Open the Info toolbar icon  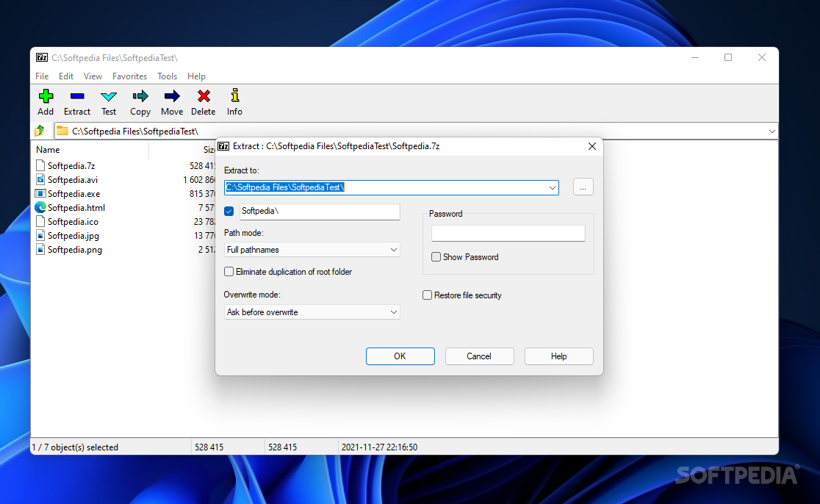(235, 96)
